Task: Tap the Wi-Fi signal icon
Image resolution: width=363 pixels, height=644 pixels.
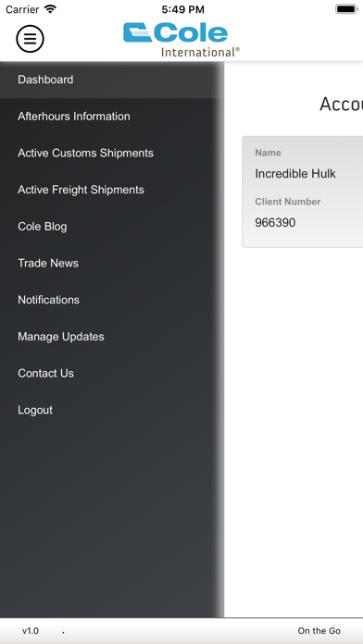Action: pyautogui.click(x=50, y=9)
